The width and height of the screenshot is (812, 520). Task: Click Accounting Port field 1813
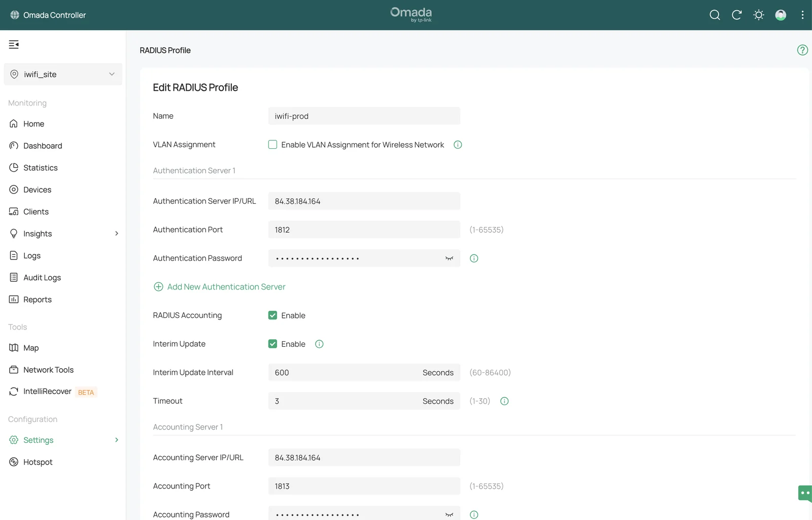364,486
